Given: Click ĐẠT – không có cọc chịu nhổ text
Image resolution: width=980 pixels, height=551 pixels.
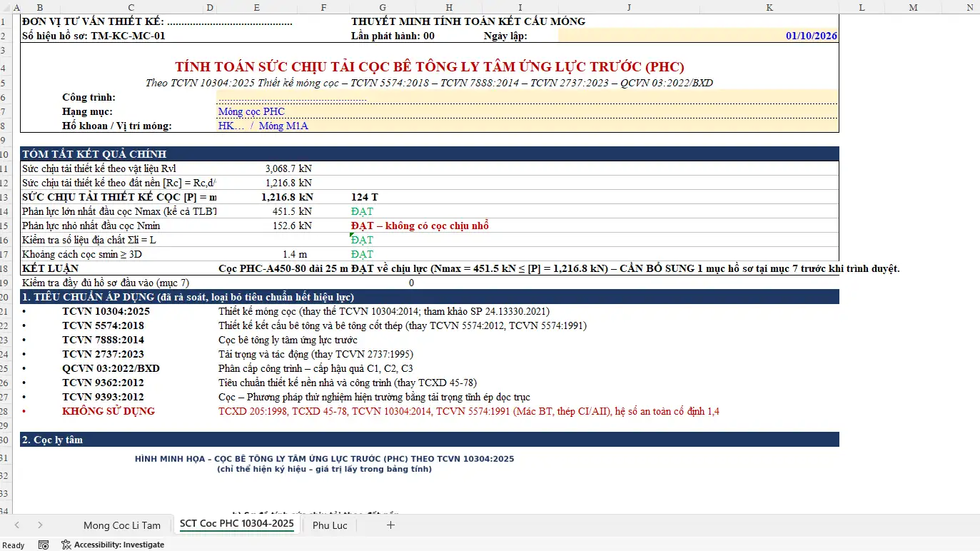Looking at the screenshot, I should pyautogui.click(x=420, y=226).
